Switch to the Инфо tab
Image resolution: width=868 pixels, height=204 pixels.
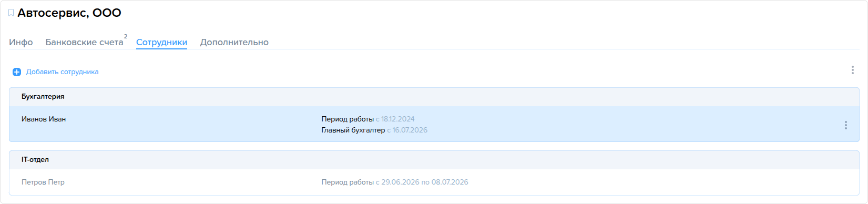tap(21, 42)
